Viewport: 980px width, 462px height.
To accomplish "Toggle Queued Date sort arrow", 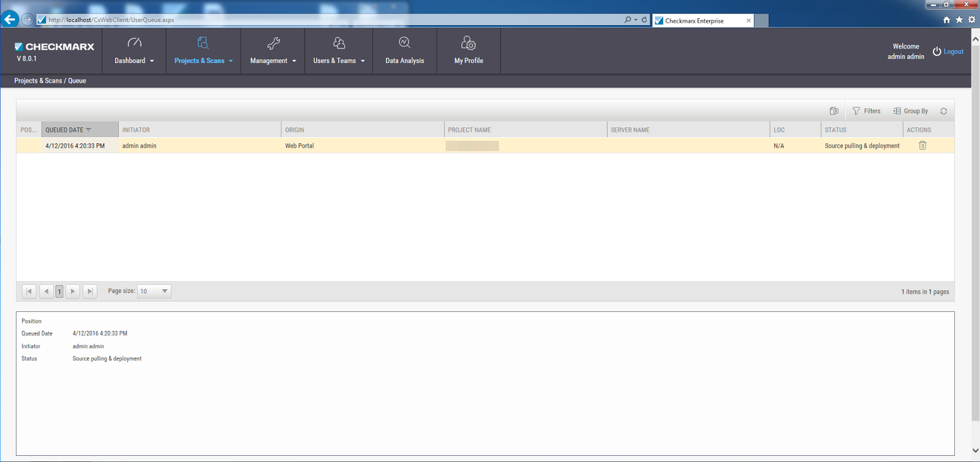I will click(x=89, y=129).
